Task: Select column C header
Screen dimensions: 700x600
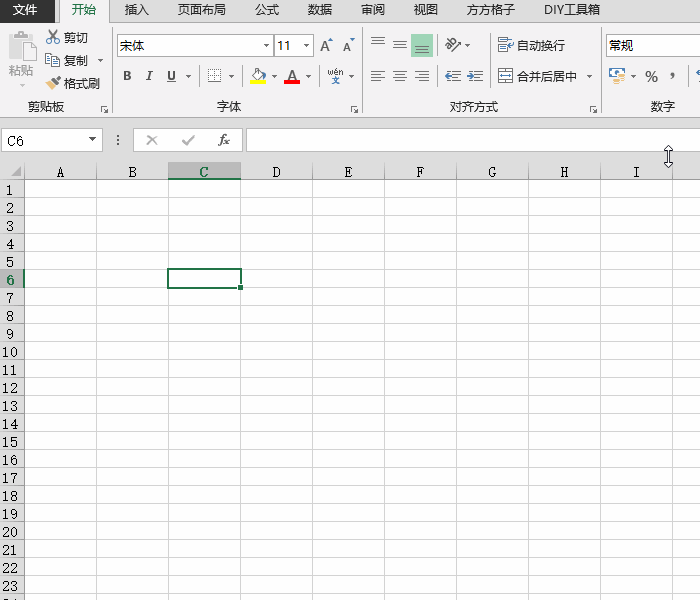Action: [x=204, y=172]
